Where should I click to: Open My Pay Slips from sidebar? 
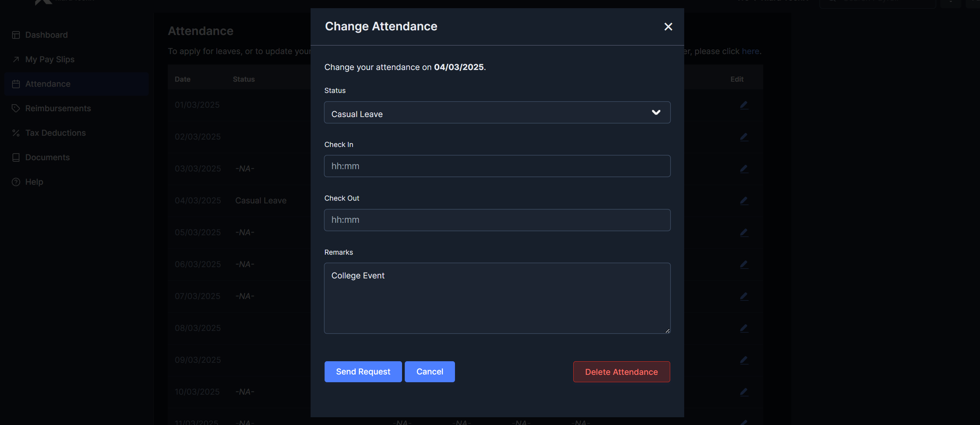(49, 59)
